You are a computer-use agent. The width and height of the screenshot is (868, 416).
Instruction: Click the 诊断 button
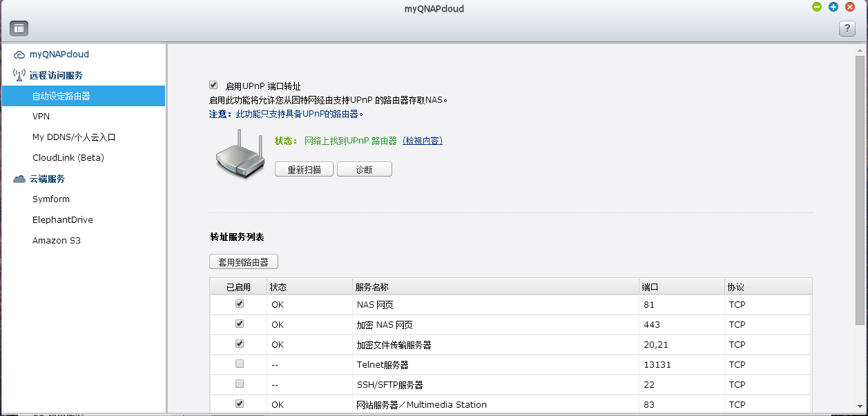(365, 169)
